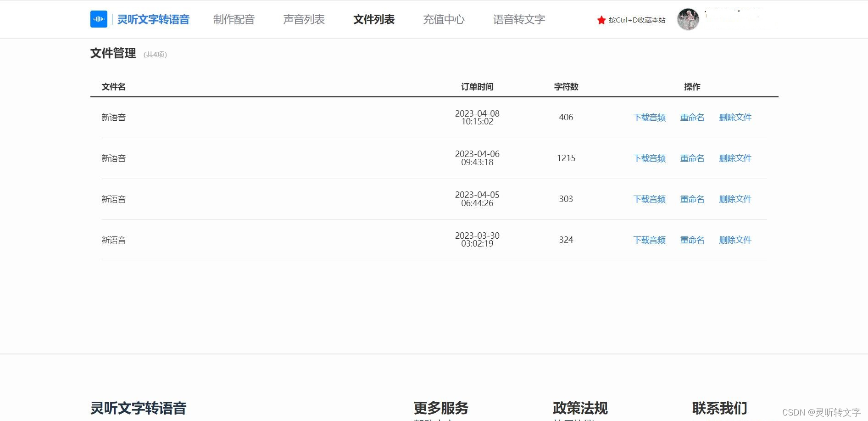Click the character count 1215
The width and height of the screenshot is (868, 421).
[566, 158]
